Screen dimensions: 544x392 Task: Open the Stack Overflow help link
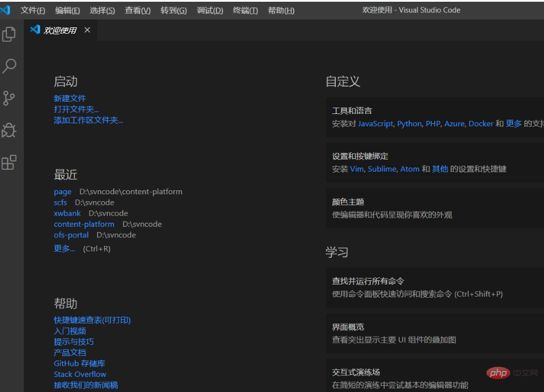click(x=80, y=375)
